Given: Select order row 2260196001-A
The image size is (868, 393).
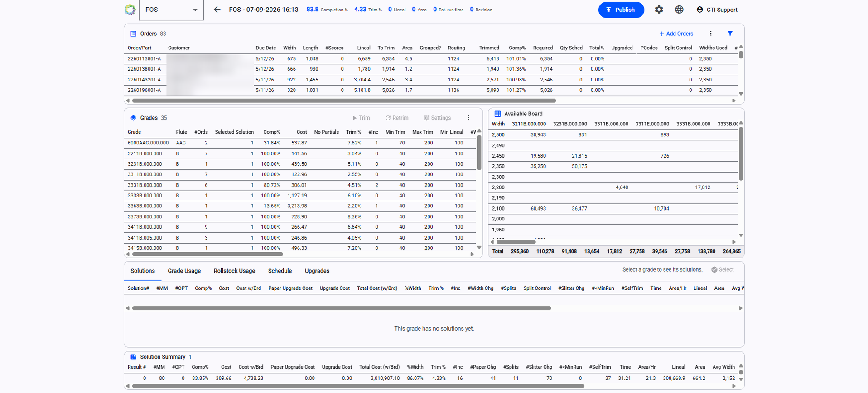Looking at the screenshot, I should point(431,90).
